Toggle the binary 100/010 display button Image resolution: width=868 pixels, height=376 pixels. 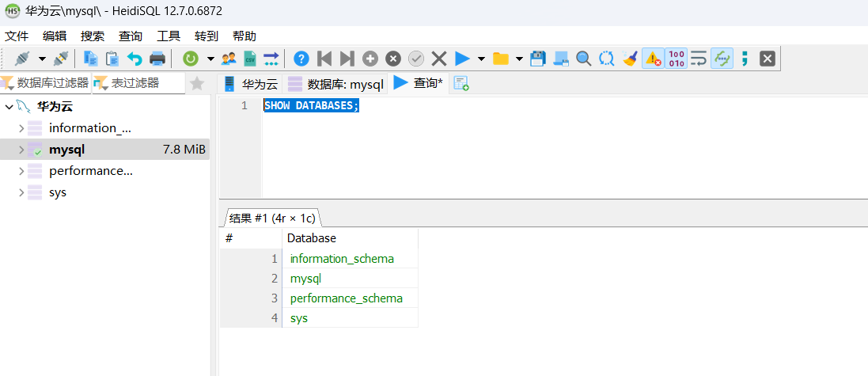click(x=676, y=59)
